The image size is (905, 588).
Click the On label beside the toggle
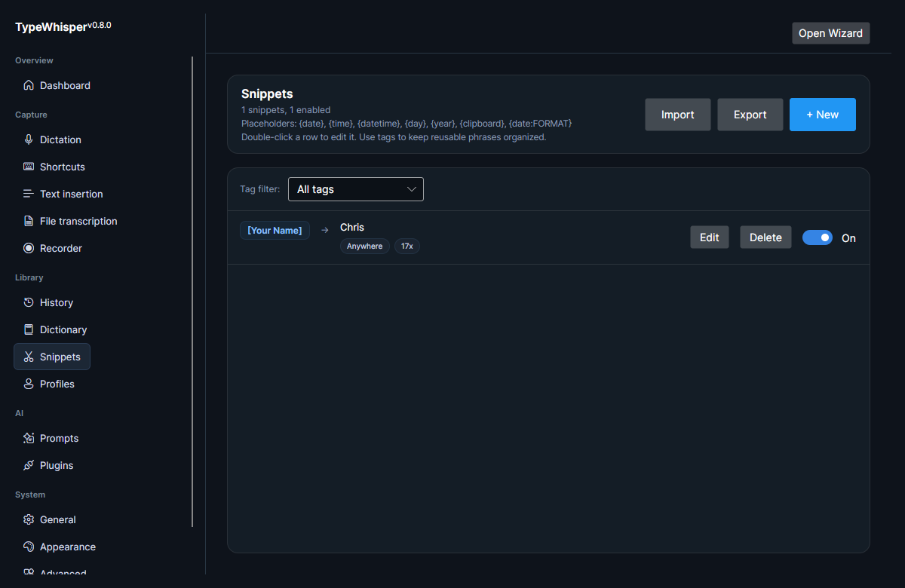point(848,238)
